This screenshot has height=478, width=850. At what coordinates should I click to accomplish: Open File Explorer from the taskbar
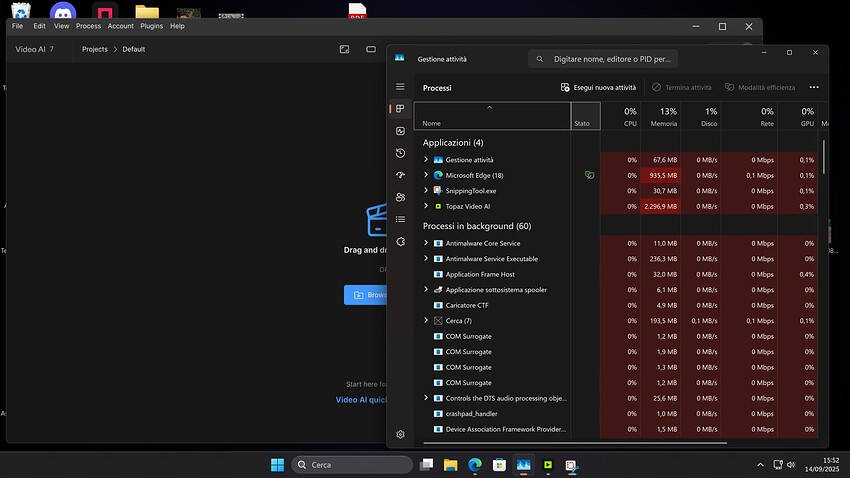[450, 465]
